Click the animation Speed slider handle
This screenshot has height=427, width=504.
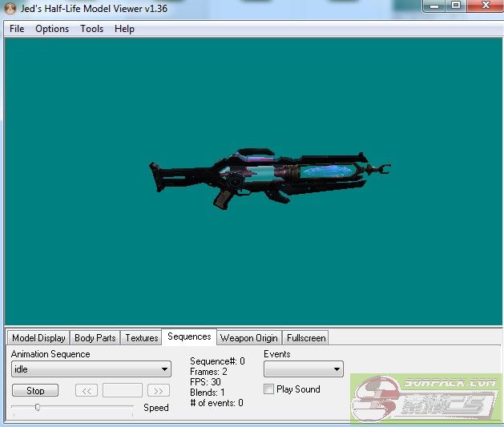coord(37,407)
